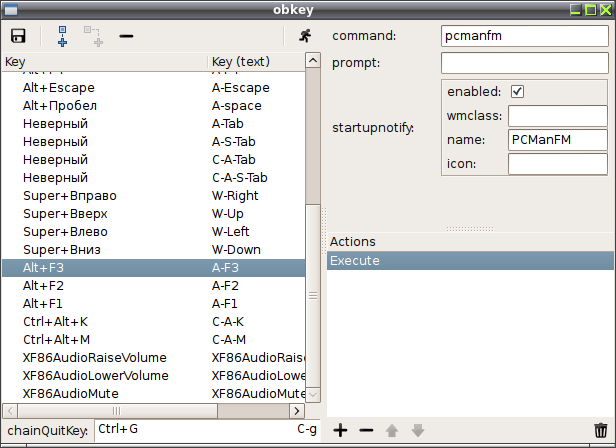Select the Super+Вниз keybind row
This screenshot has height=448, width=616.
[x=154, y=250]
